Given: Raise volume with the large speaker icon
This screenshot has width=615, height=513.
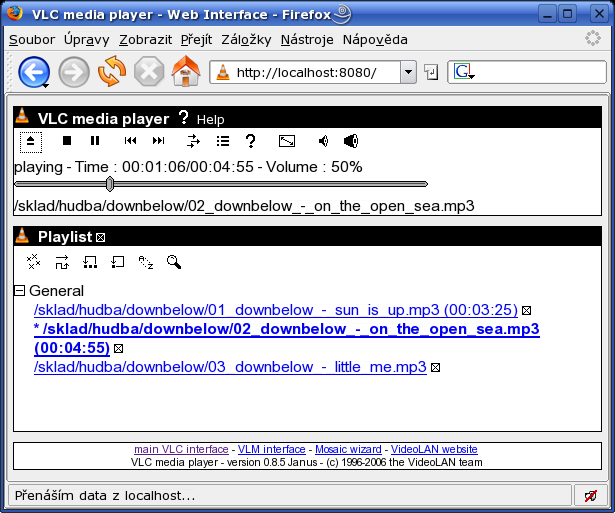Looking at the screenshot, I should [x=351, y=141].
